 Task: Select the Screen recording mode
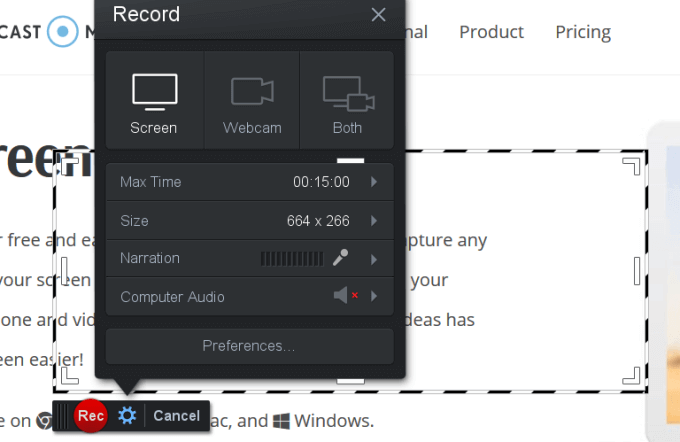pyautogui.click(x=154, y=101)
